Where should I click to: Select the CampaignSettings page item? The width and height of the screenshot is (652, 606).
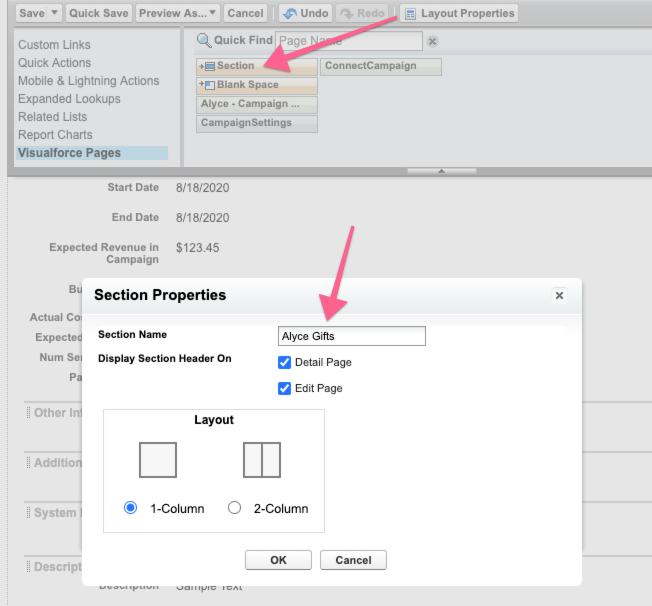pos(257,124)
